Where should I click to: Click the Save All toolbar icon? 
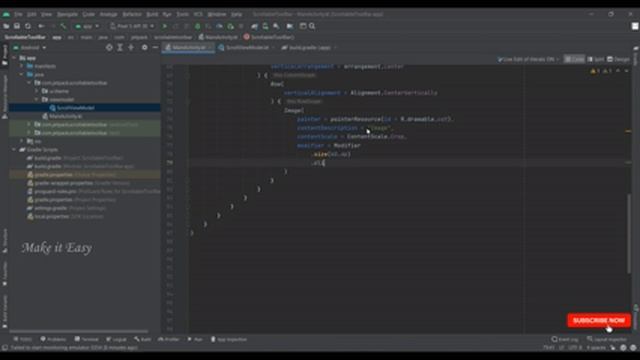coord(17,26)
